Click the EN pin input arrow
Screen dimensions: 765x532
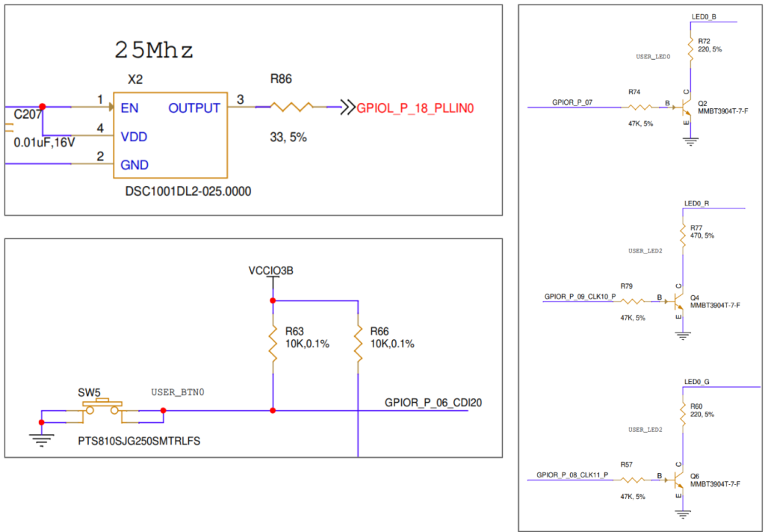(111, 107)
